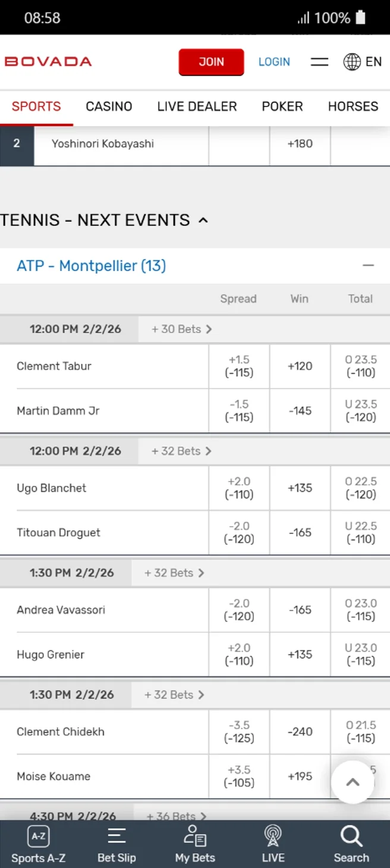Open Search from the bottom bar
Screen dimensions: 390x868
(351, 843)
